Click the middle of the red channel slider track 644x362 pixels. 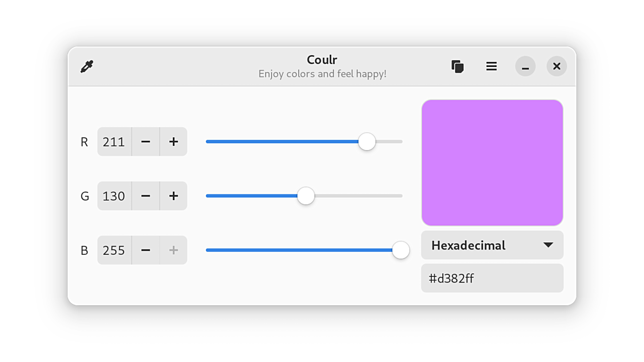304,141
